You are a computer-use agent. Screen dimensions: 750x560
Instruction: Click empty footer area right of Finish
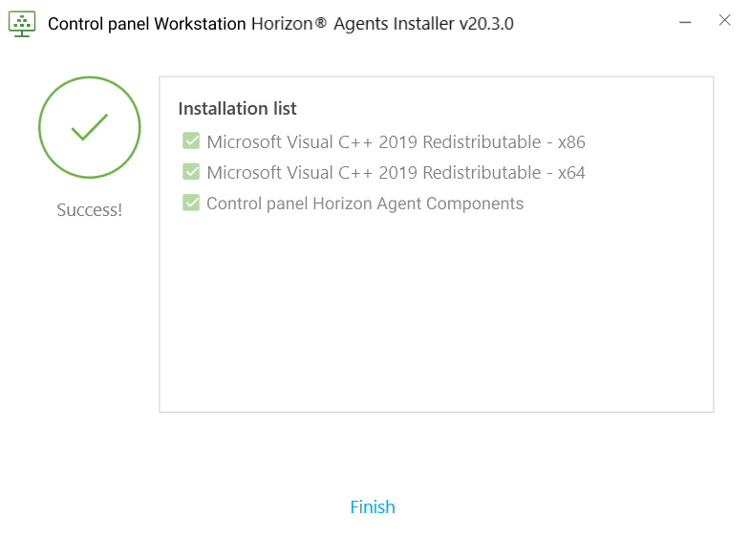pos(573,507)
